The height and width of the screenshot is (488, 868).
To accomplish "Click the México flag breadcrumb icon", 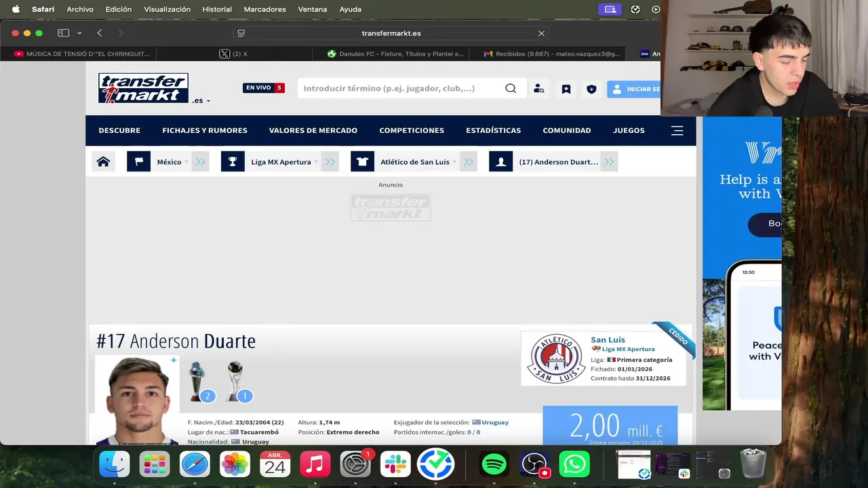I will click(x=138, y=162).
